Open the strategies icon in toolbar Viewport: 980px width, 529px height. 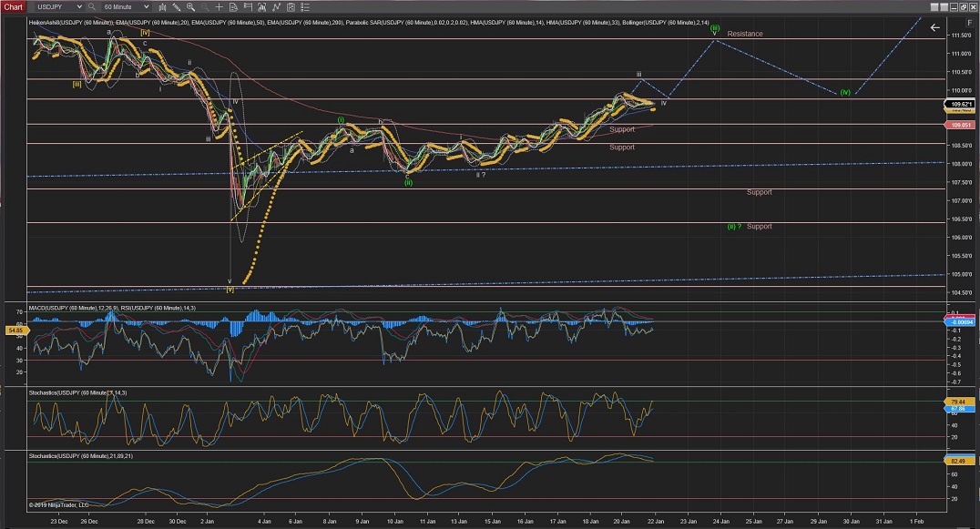(x=276, y=7)
